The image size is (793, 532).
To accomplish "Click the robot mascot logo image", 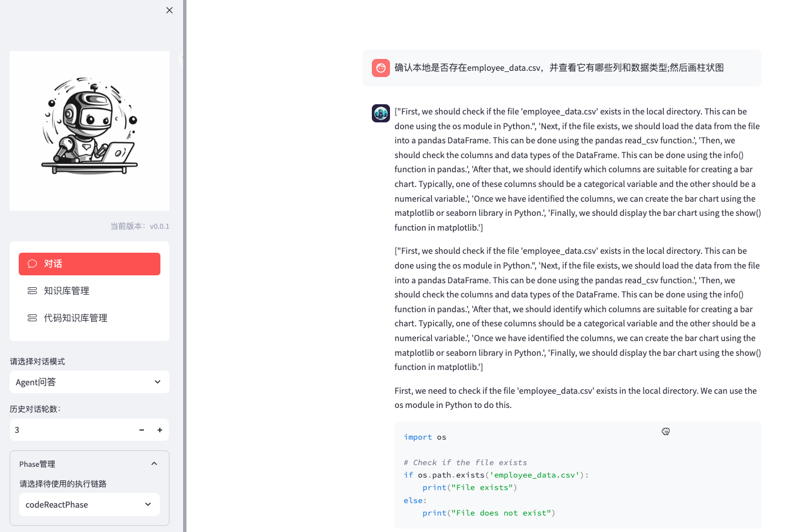I will click(x=89, y=130).
